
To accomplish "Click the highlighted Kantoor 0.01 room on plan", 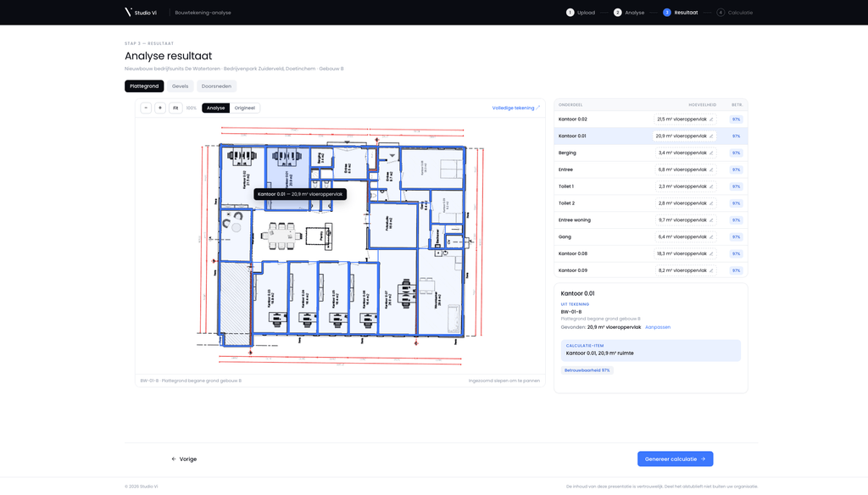I will click(x=287, y=177).
